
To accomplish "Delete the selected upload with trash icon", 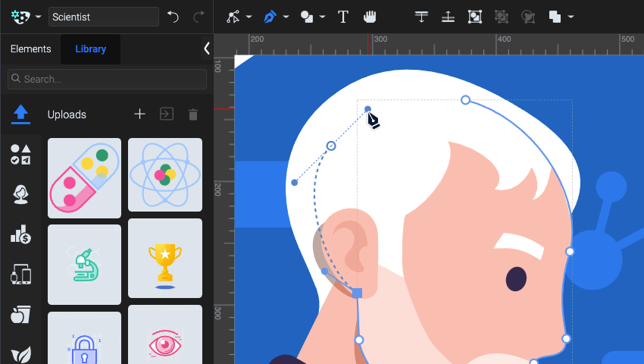I will click(193, 115).
